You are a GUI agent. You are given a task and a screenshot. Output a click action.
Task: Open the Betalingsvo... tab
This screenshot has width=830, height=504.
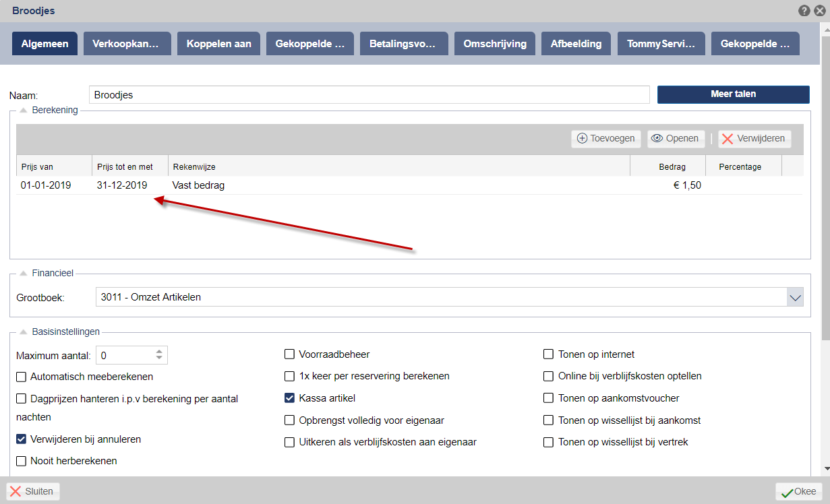tap(403, 44)
